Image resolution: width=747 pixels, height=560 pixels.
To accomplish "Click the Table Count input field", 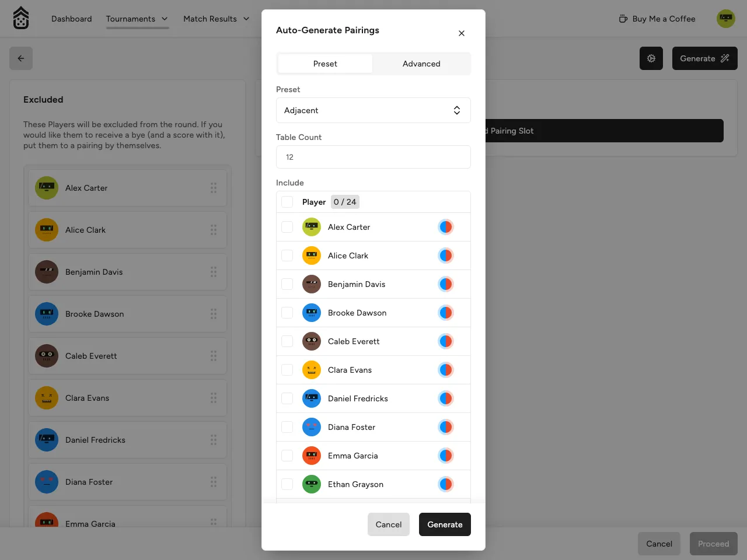I will point(373,157).
